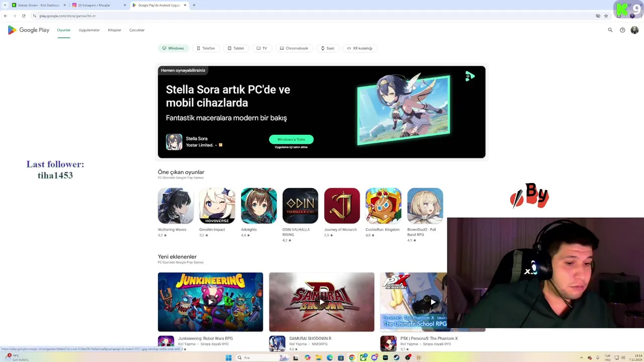
Task: Select the Windows device filter chip
Action: 173,48
